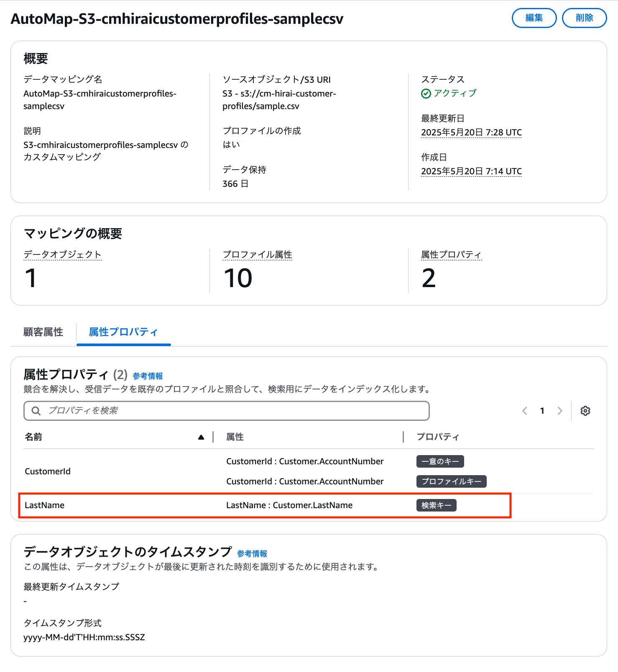Select the 属性プロパティ tab
618x672 pixels.
pos(123,332)
